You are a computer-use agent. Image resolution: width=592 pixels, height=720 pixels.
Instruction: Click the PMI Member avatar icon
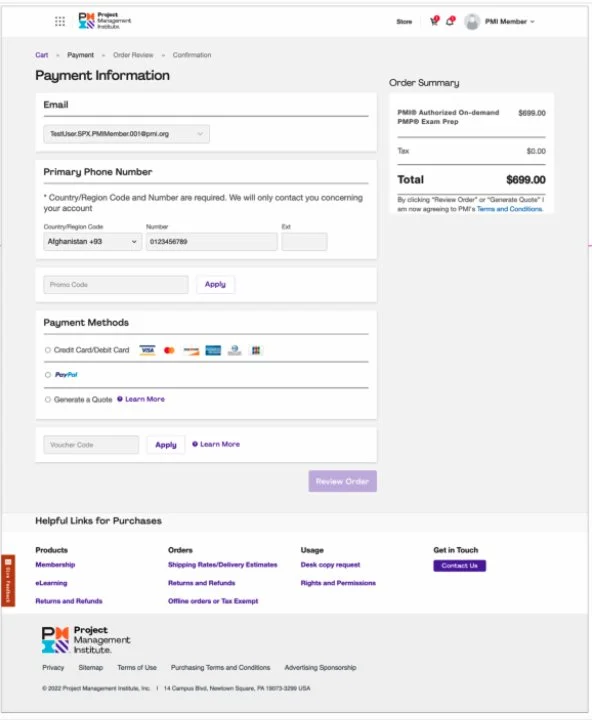click(x=472, y=22)
